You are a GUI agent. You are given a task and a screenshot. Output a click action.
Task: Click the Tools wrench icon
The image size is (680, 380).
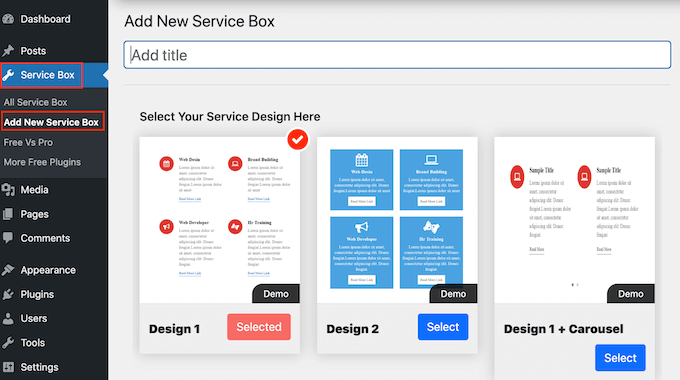[8, 343]
